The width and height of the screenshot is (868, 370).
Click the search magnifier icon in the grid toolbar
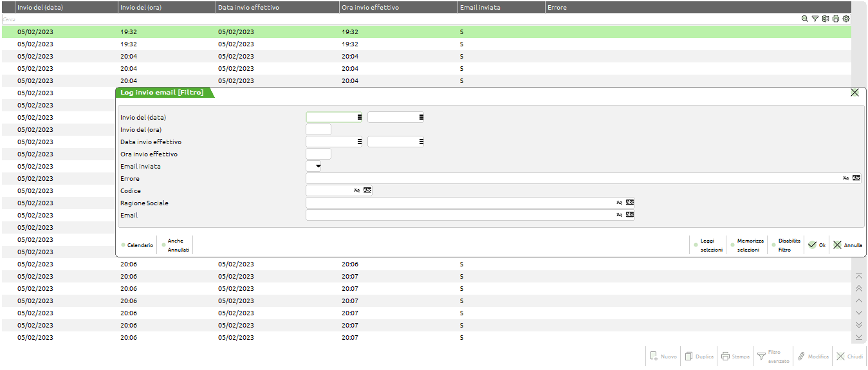(804, 19)
